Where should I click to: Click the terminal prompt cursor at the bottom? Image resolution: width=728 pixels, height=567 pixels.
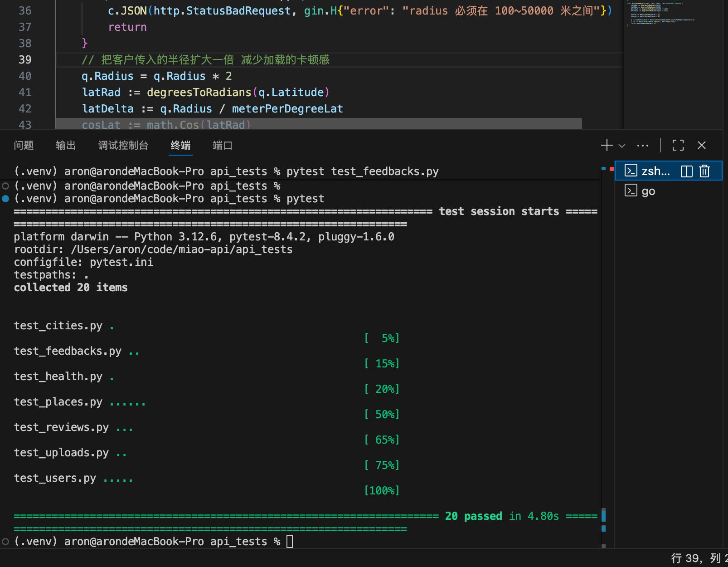[x=290, y=542]
